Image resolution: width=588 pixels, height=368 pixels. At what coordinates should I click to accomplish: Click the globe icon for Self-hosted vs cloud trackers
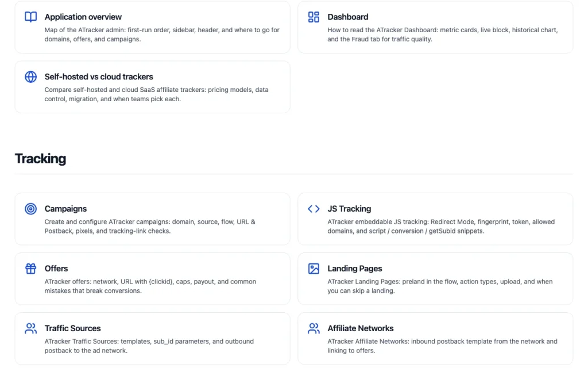(31, 76)
